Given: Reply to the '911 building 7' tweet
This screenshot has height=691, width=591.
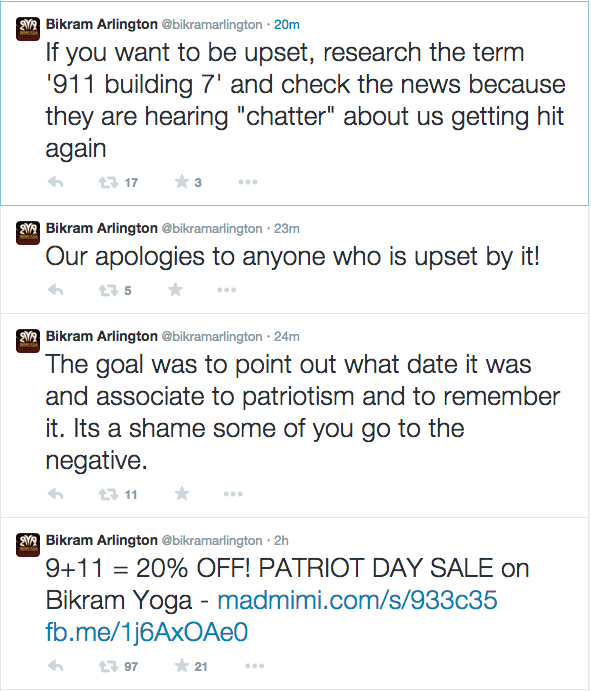Looking at the screenshot, I should click(56, 182).
